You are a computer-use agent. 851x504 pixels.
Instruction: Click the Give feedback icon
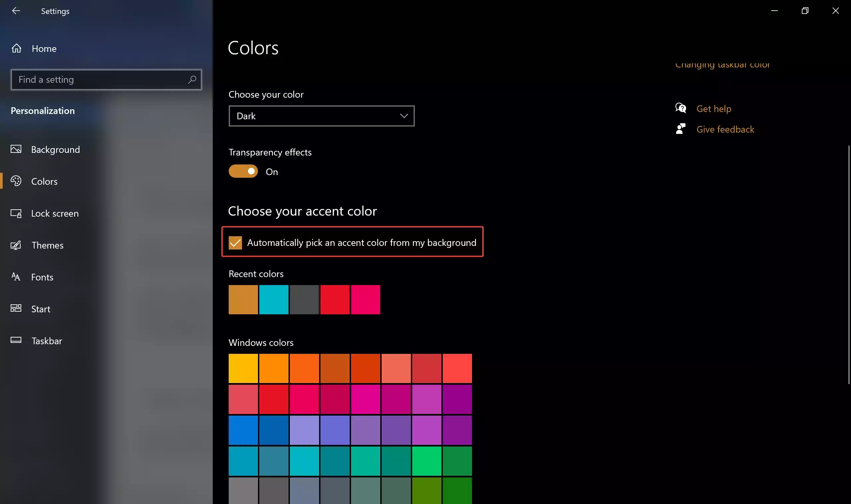tap(681, 129)
